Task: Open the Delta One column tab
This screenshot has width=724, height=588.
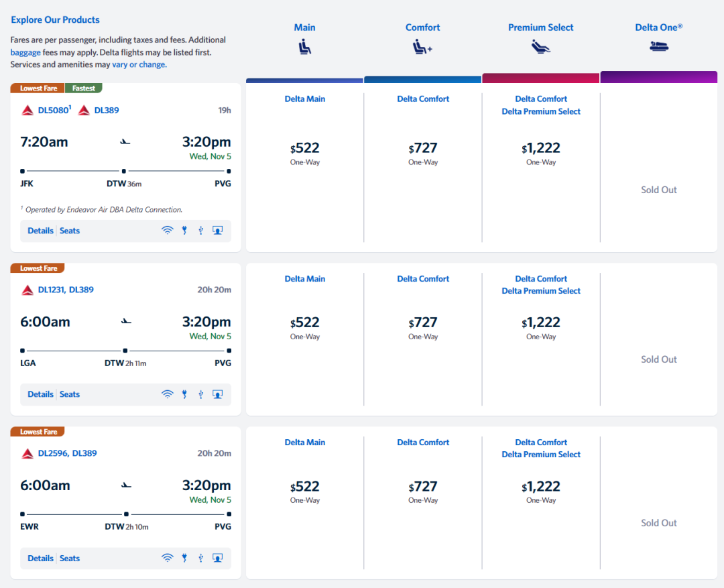Action: 659,27
